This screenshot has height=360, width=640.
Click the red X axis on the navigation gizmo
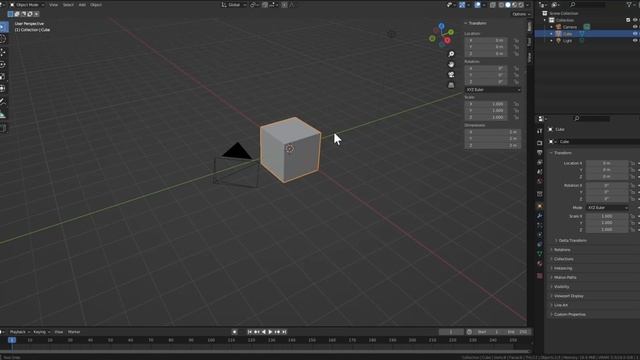pos(447,40)
